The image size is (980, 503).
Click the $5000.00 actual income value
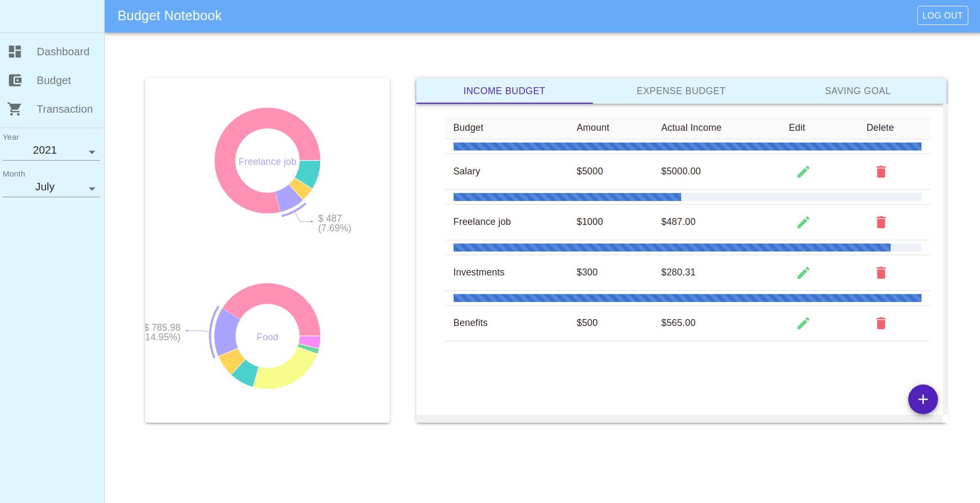[681, 171]
